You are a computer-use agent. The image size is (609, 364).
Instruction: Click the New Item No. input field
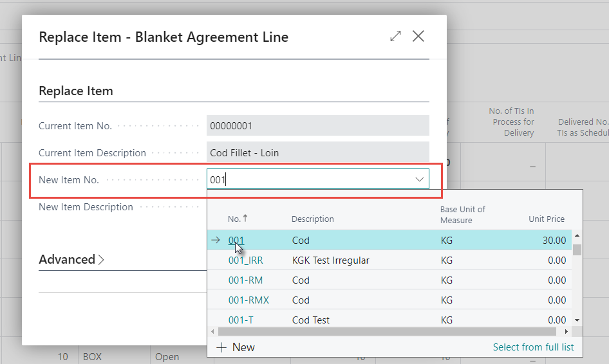(x=309, y=179)
